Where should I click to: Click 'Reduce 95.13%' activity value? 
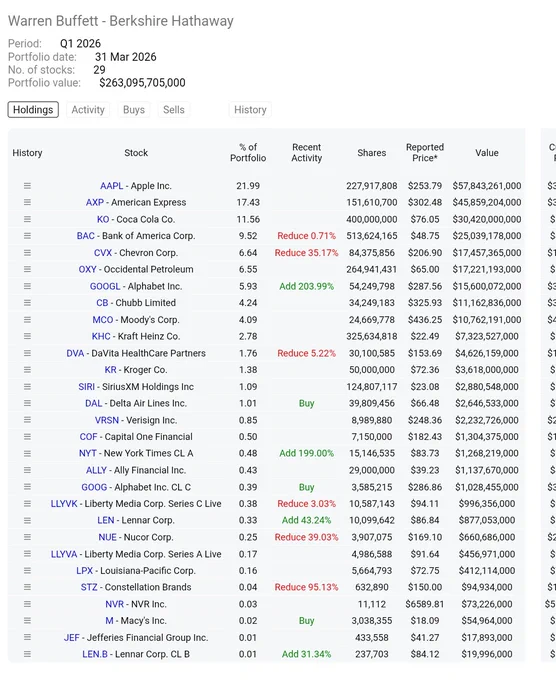click(306, 587)
